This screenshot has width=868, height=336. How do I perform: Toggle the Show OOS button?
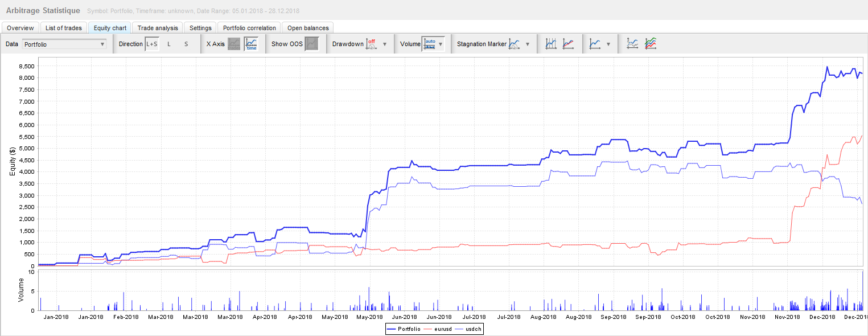311,44
